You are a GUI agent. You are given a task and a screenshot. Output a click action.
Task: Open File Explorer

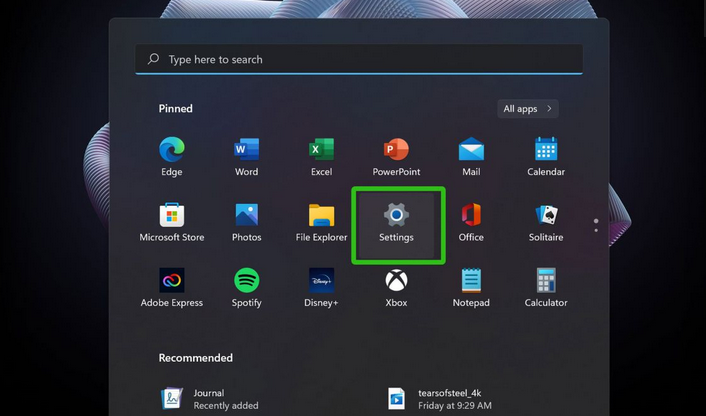point(321,222)
